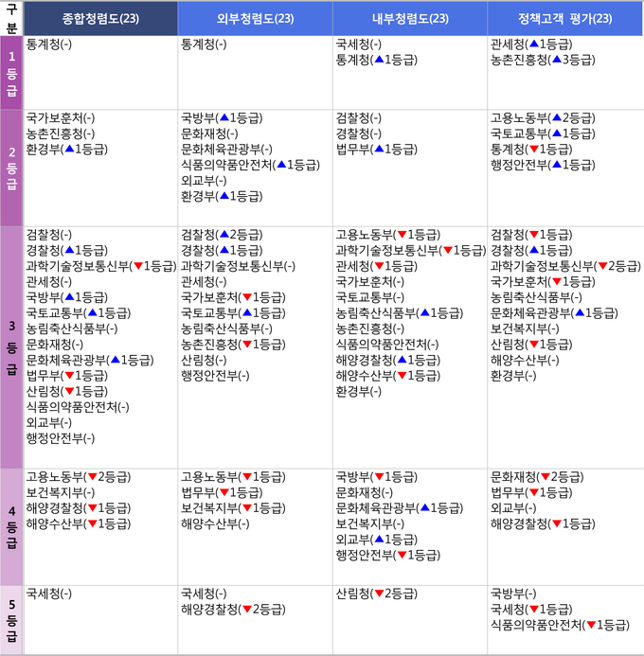Click 문화체육관광부(▲1등급) in 종합청렴도
This screenshot has height=656, width=644.
coord(90,360)
